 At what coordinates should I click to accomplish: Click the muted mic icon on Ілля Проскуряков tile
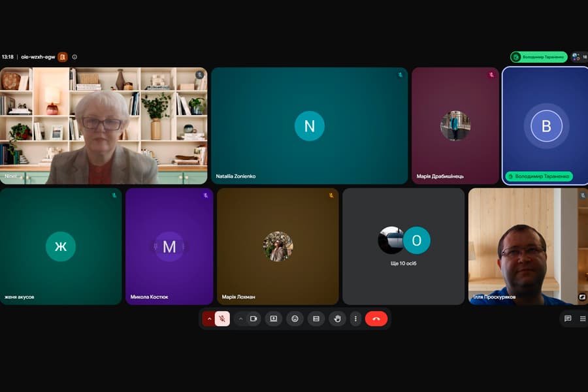(x=583, y=195)
